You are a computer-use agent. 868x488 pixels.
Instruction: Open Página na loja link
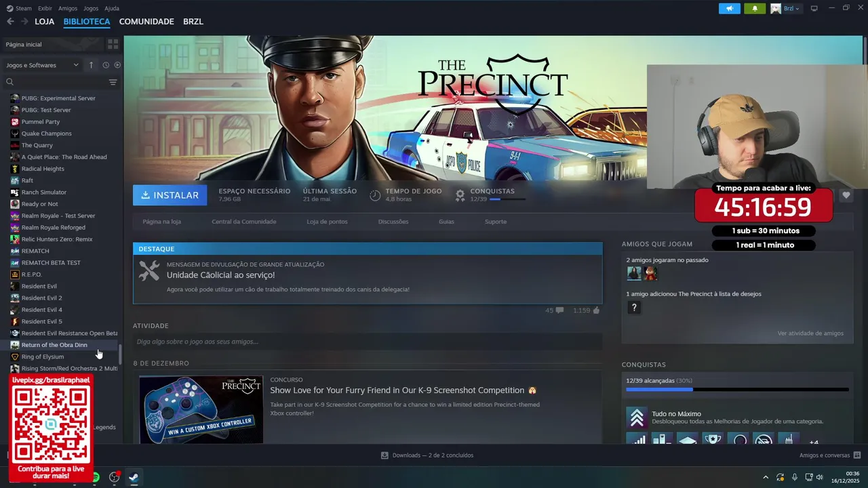coord(161,222)
